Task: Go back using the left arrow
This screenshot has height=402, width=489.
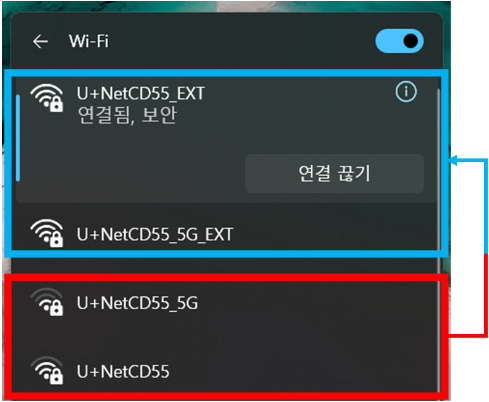Action: pyautogui.click(x=40, y=42)
